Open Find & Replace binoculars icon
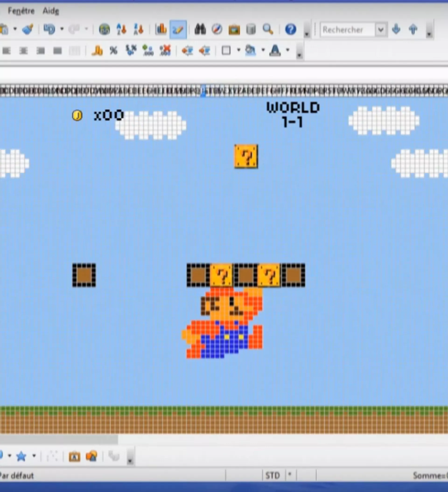This screenshot has width=448, height=492. [x=200, y=30]
